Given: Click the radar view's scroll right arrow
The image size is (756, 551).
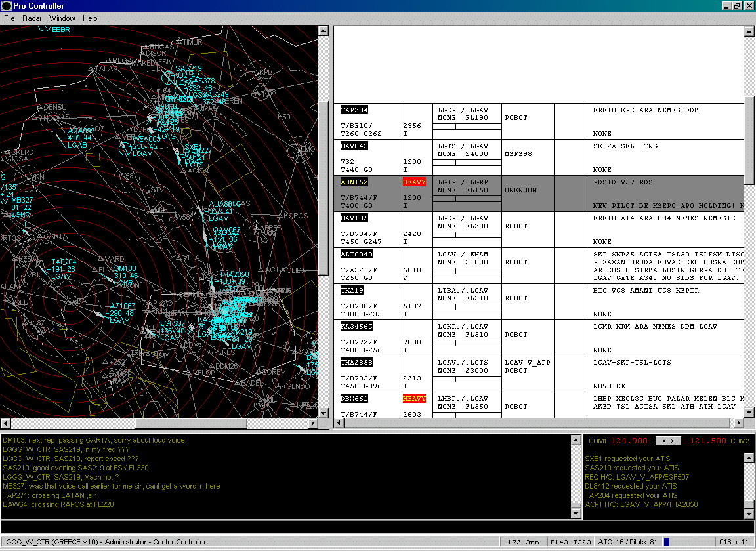Looking at the screenshot, I should point(313,423).
